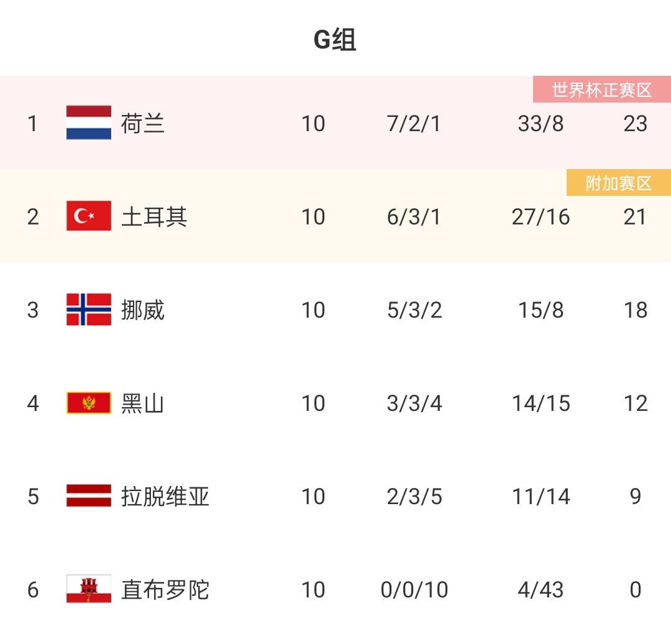Click Norway's 5/3/2 win-draw-loss record
This screenshot has height=644, width=671.
click(x=414, y=310)
